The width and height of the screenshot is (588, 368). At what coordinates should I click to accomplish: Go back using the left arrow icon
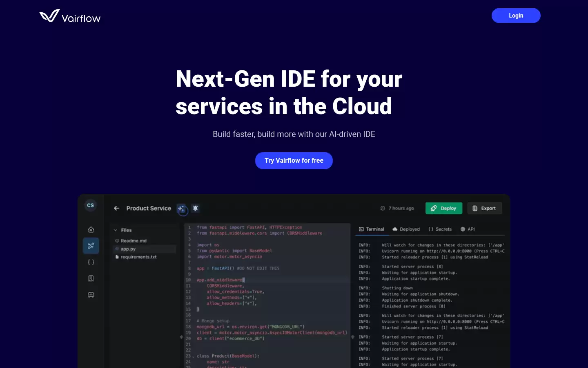[117, 208]
